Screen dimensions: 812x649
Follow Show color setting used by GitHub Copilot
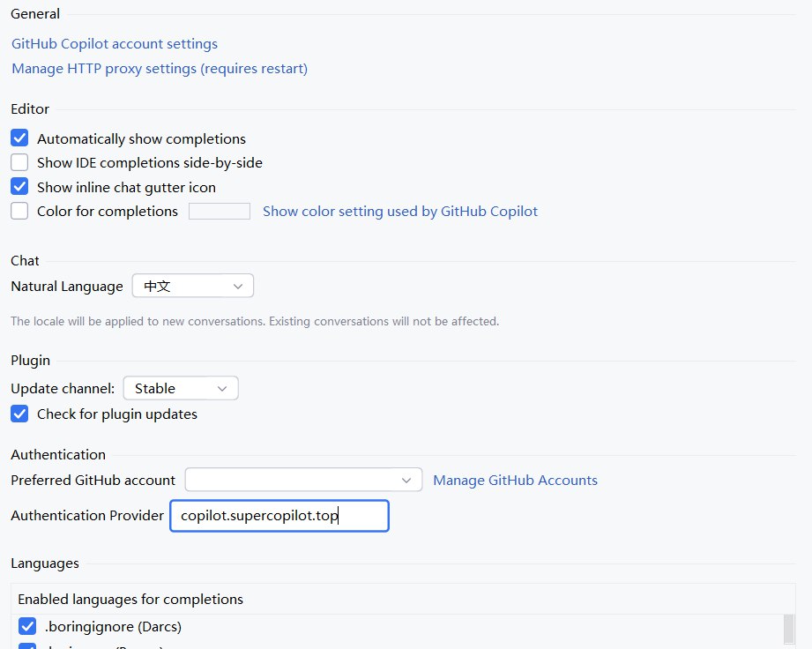[x=399, y=212]
